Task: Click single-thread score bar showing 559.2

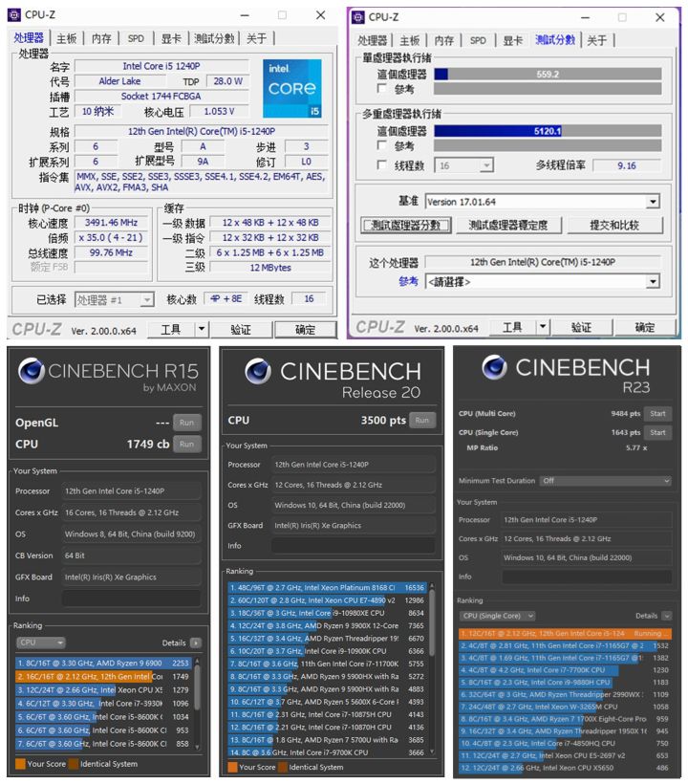Action: click(548, 74)
